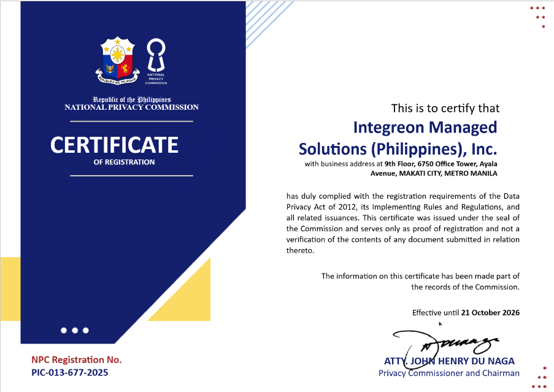Click the Republic of the Philippines text

tap(131, 99)
